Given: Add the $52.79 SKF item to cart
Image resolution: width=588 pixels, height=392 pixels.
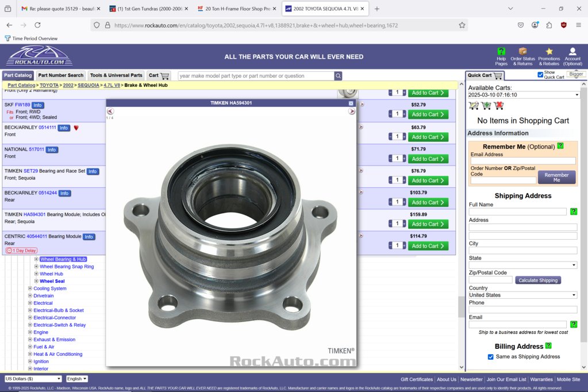Looking at the screenshot, I should [x=428, y=114].
